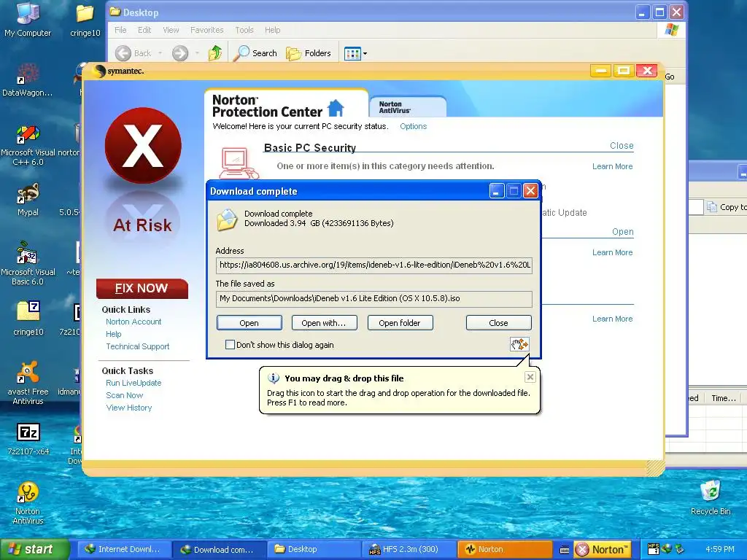This screenshot has width=747, height=560.
Task: Open the Tools menu in Desktop window
Action: pyautogui.click(x=244, y=30)
